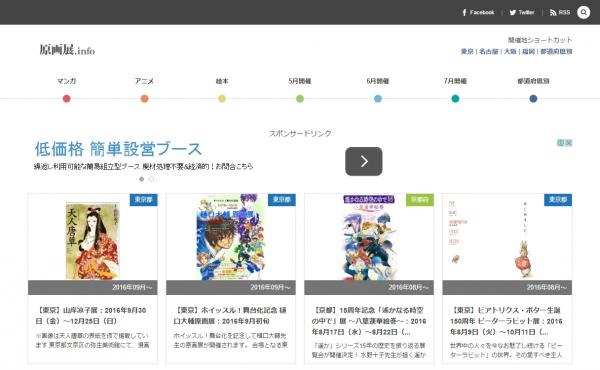600x370 pixels.
Task: Open the 7月開催 menu item
Action: click(x=455, y=81)
